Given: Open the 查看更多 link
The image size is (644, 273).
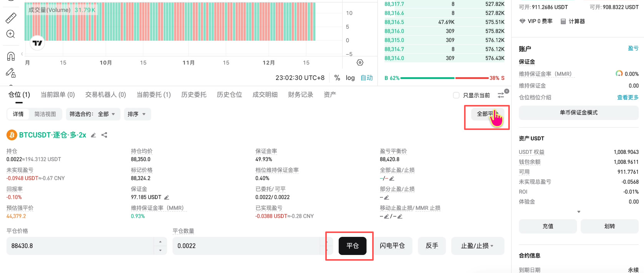Looking at the screenshot, I should (628, 97).
